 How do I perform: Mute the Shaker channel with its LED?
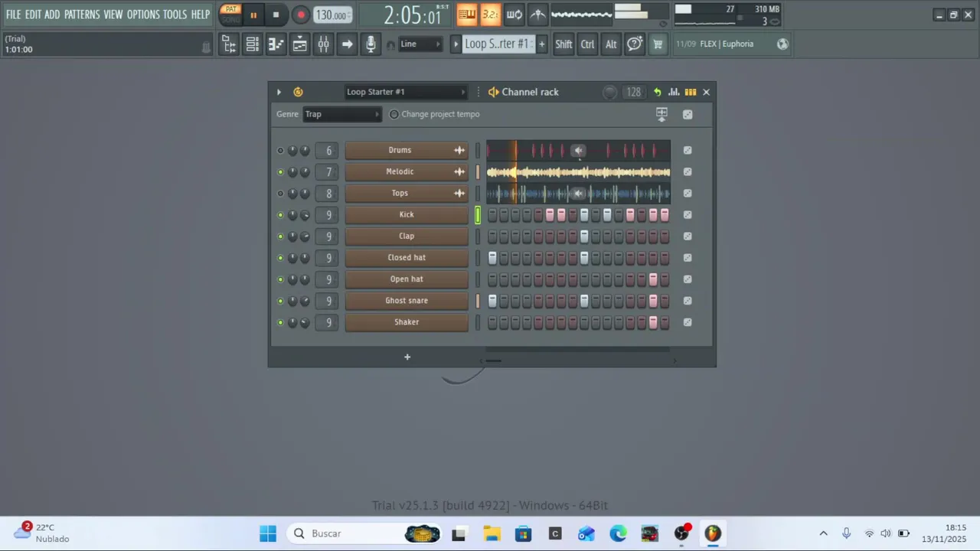280,322
